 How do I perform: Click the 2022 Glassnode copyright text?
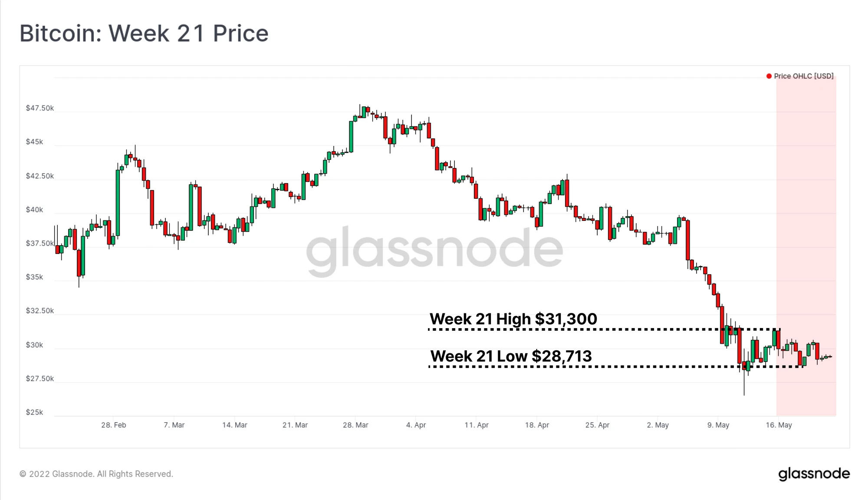click(96, 474)
